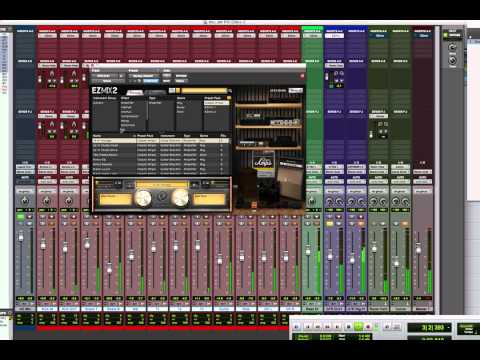The width and height of the screenshot is (480, 360).
Task: Click the upper knob in the far-right panel
Action: point(452,47)
